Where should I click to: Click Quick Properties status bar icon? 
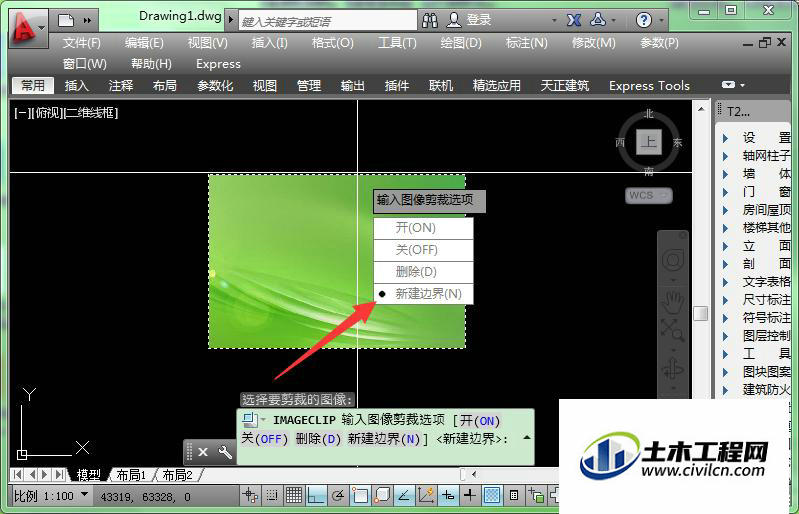[514, 495]
